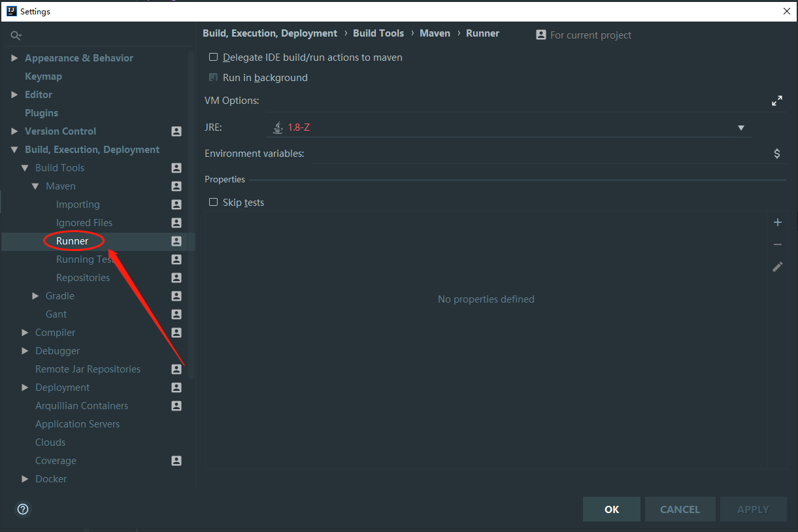The image size is (798, 532).
Task: Enable Delegate IDE build/run actions to maven
Action: 213,57
